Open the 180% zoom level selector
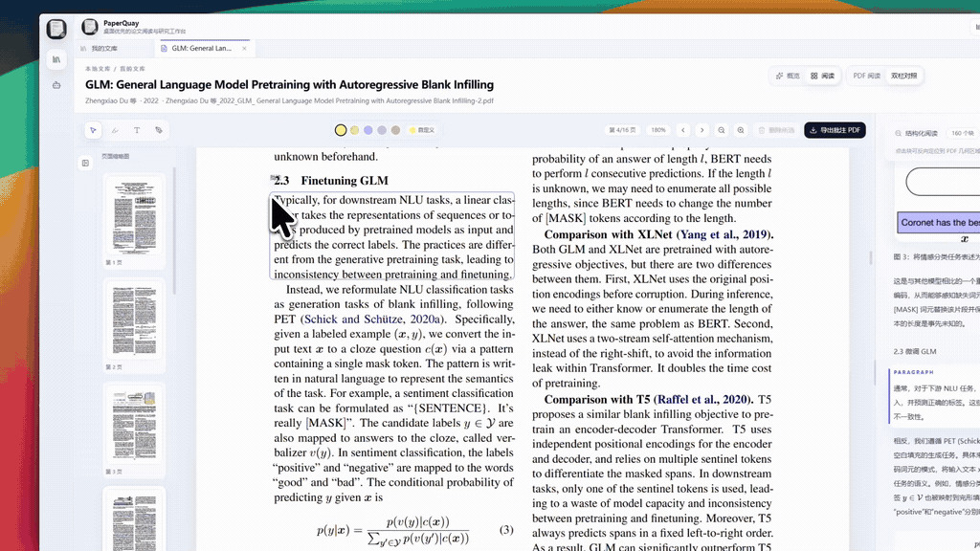 [658, 130]
